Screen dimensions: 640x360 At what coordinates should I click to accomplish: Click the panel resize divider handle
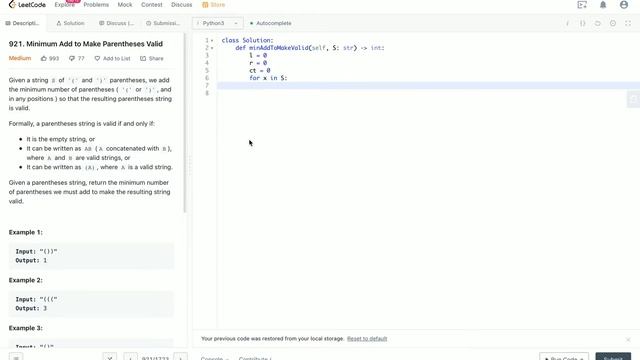[189, 165]
